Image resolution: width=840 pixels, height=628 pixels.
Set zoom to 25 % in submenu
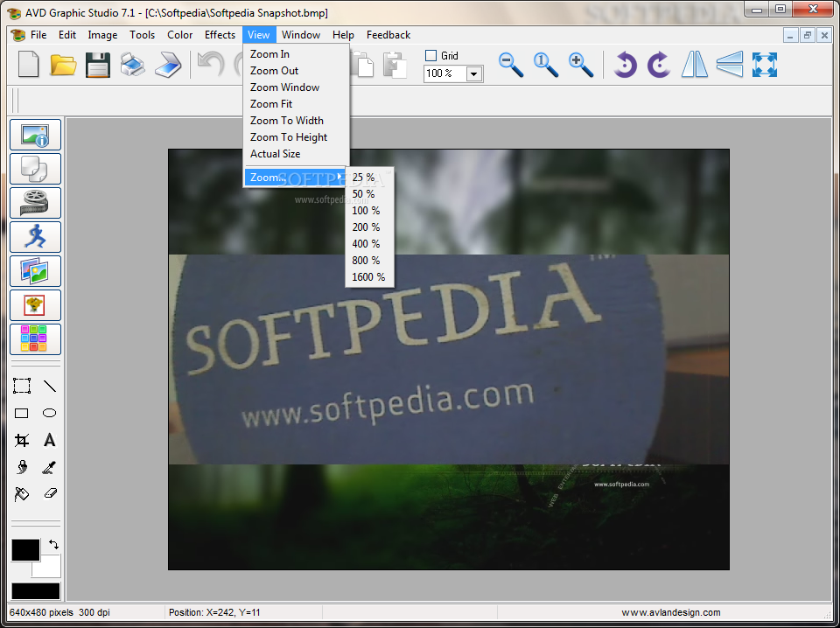[369, 178]
